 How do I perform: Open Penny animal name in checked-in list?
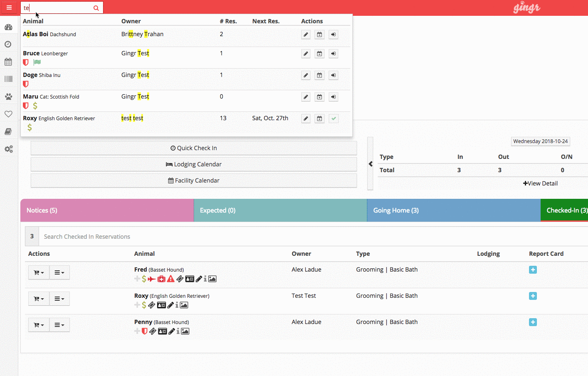(x=143, y=322)
